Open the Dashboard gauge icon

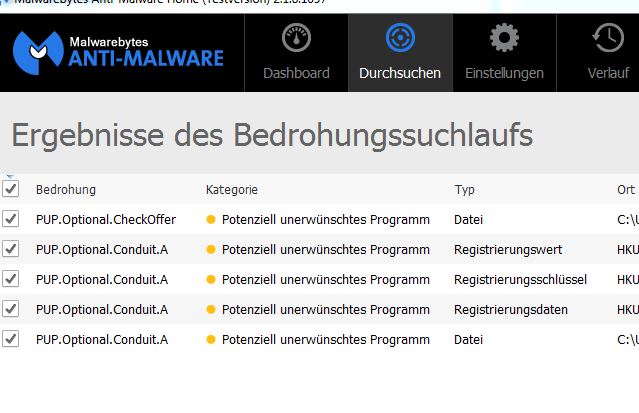coord(296,38)
